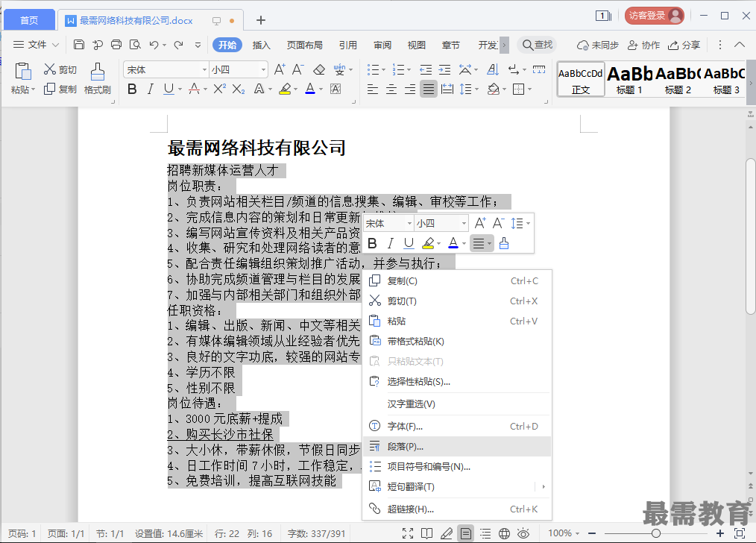Toggle Italic in the ribbon

[x=150, y=89]
